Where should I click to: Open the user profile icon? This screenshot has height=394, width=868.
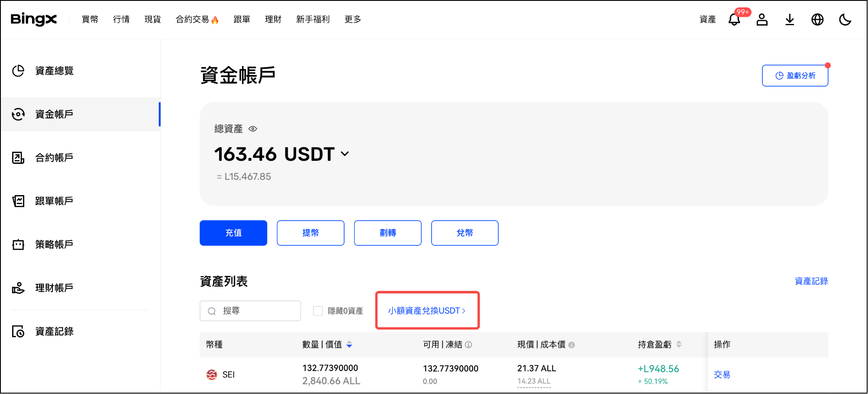[762, 20]
